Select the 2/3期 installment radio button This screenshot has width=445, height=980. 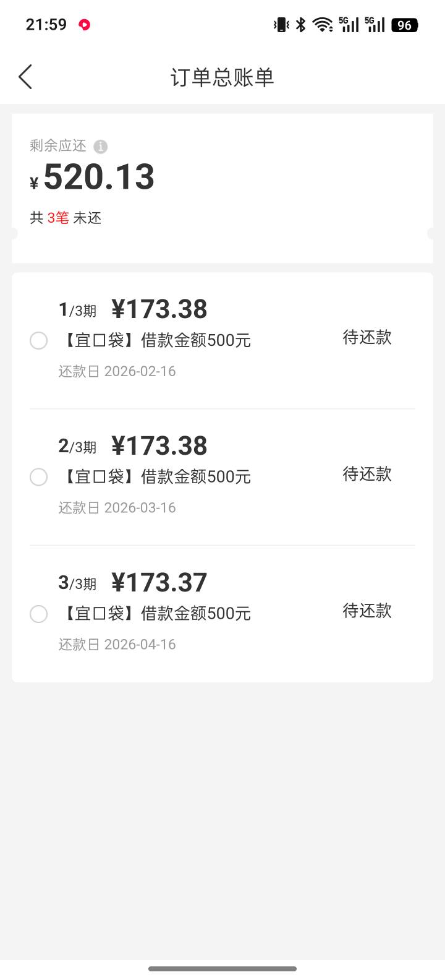pyautogui.click(x=38, y=477)
